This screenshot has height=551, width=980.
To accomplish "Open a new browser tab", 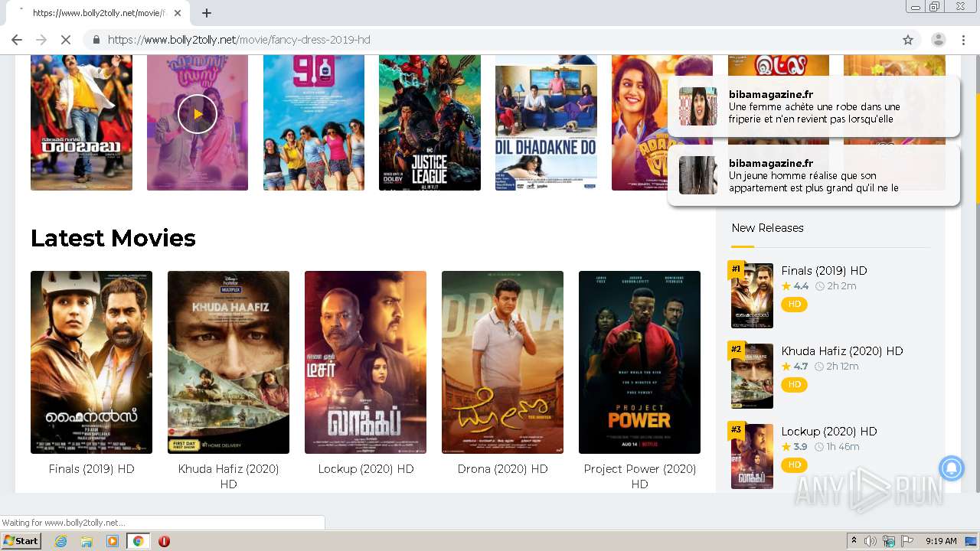I will [206, 13].
